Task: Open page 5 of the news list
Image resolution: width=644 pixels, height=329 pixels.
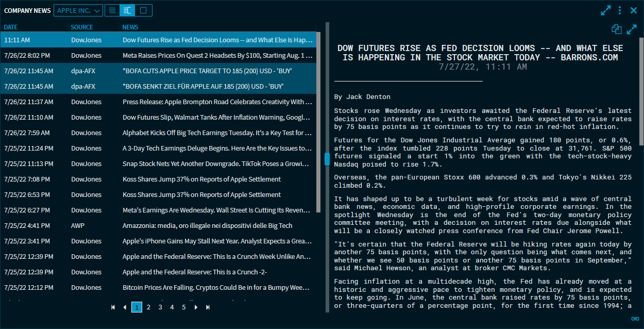Action: coord(183,307)
